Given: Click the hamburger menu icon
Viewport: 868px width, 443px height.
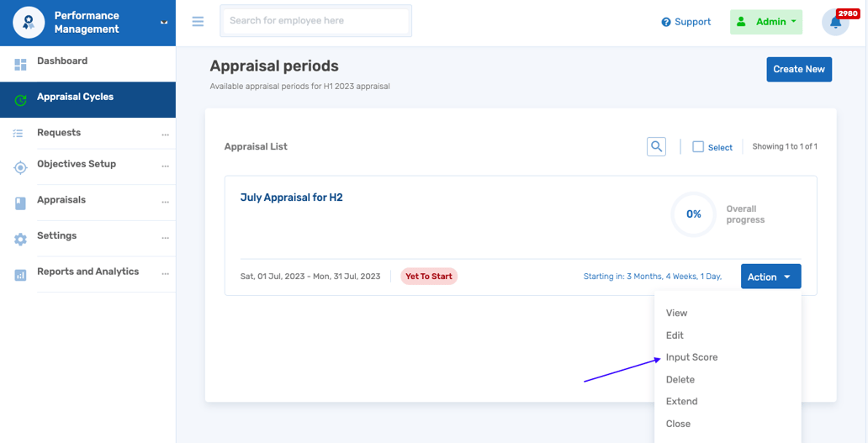Looking at the screenshot, I should coord(198,22).
